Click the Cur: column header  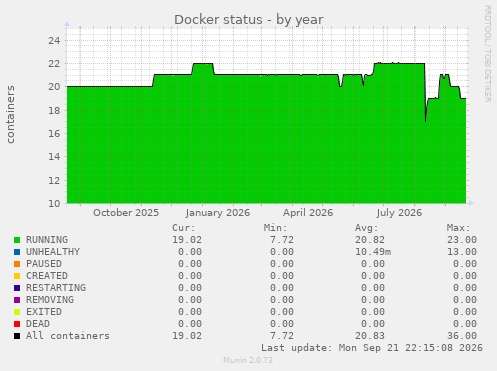coord(184,228)
